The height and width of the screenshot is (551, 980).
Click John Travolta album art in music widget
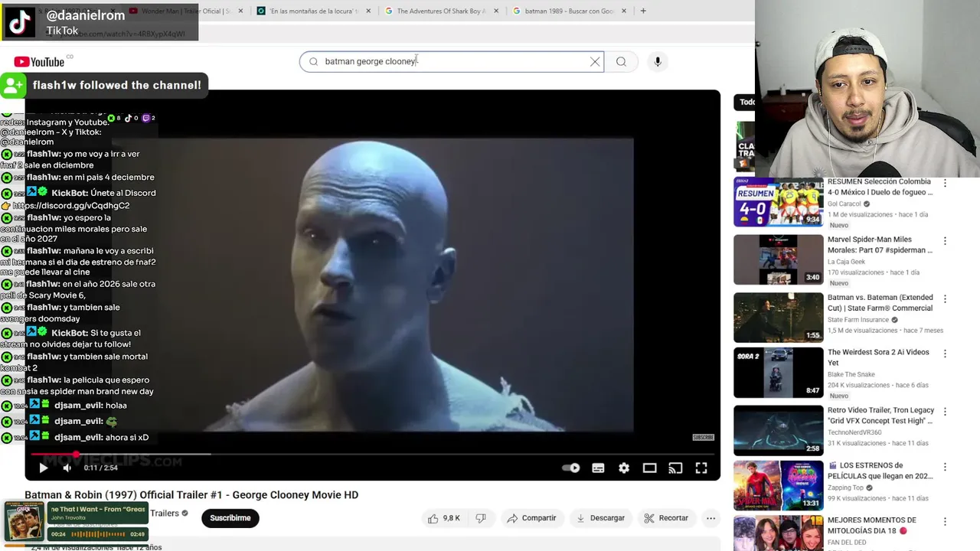click(x=24, y=523)
